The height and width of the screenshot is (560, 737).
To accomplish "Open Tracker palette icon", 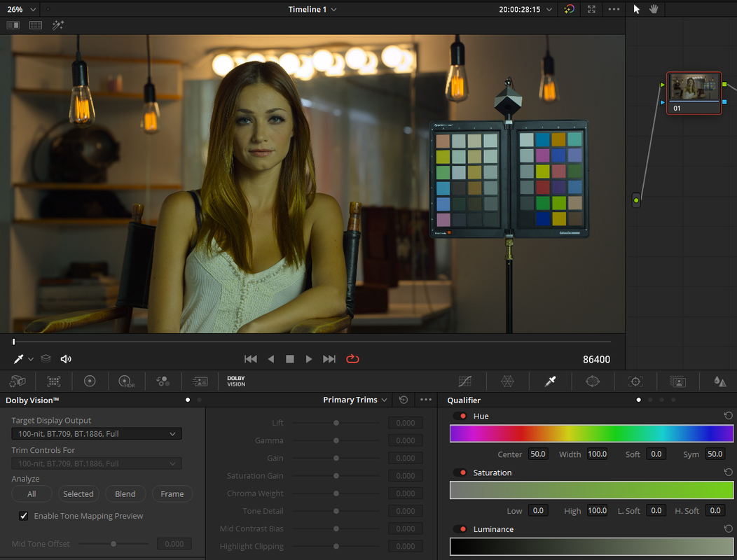I will (x=635, y=381).
